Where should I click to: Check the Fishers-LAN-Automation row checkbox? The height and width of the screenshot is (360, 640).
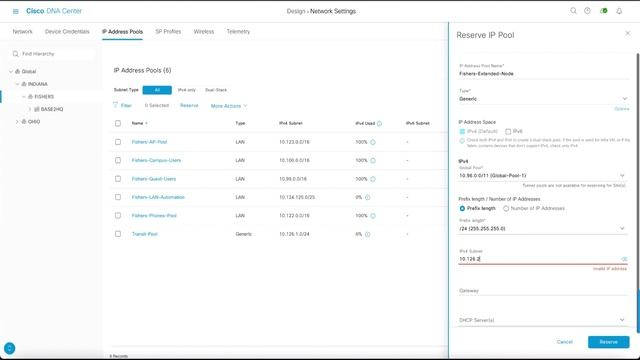coord(118,197)
